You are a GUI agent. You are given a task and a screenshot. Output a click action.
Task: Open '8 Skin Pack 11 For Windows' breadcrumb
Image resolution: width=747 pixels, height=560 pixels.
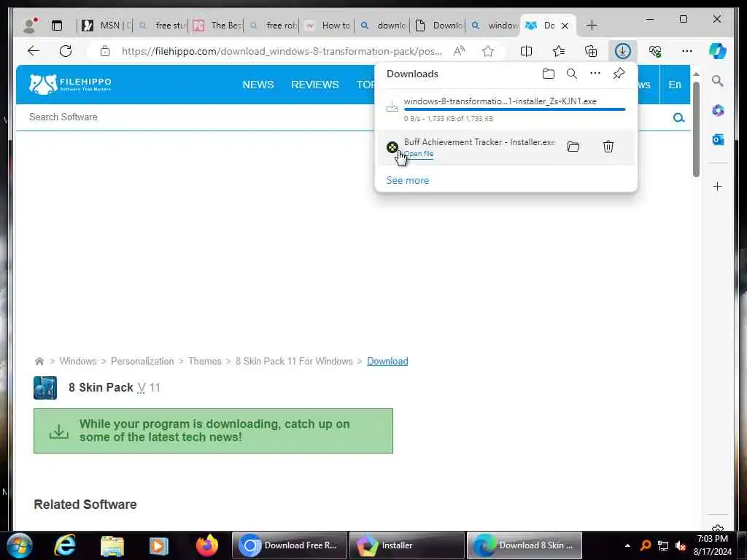[294, 362]
